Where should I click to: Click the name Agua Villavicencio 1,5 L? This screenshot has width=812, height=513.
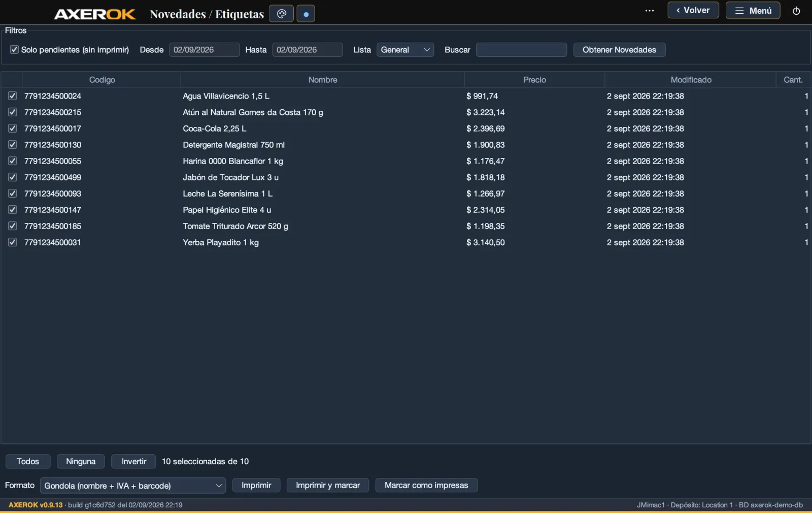(x=226, y=96)
